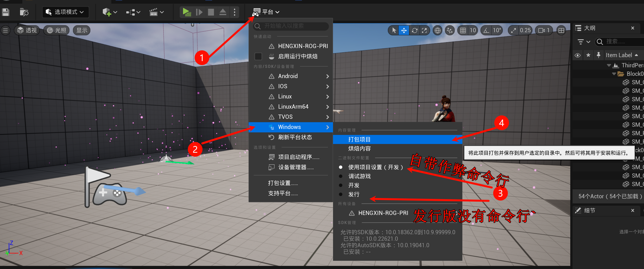The width and height of the screenshot is (644, 269).
Task: Select the rotate tool icon
Action: [414, 30]
